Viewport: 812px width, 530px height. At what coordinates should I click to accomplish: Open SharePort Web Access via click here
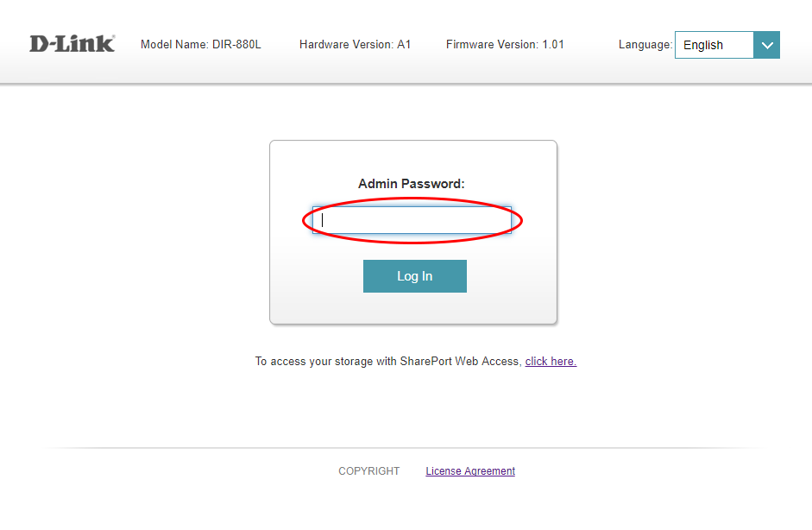(x=551, y=361)
